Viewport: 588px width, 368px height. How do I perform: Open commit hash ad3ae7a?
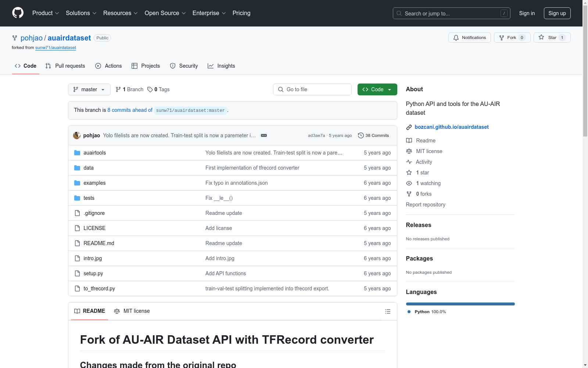316,135
